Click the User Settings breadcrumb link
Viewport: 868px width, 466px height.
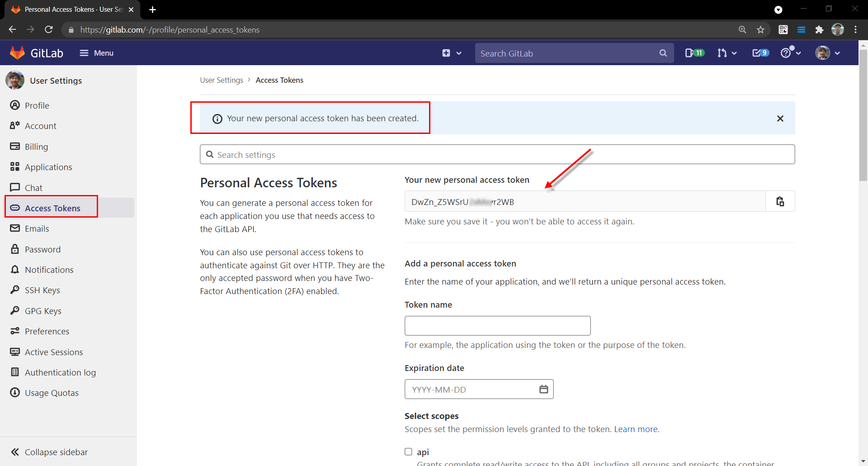[222, 80]
